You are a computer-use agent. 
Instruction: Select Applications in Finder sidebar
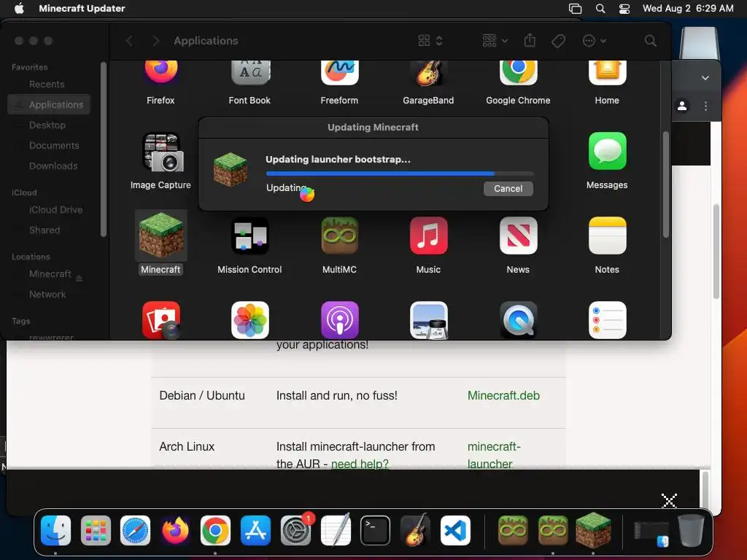49,105
